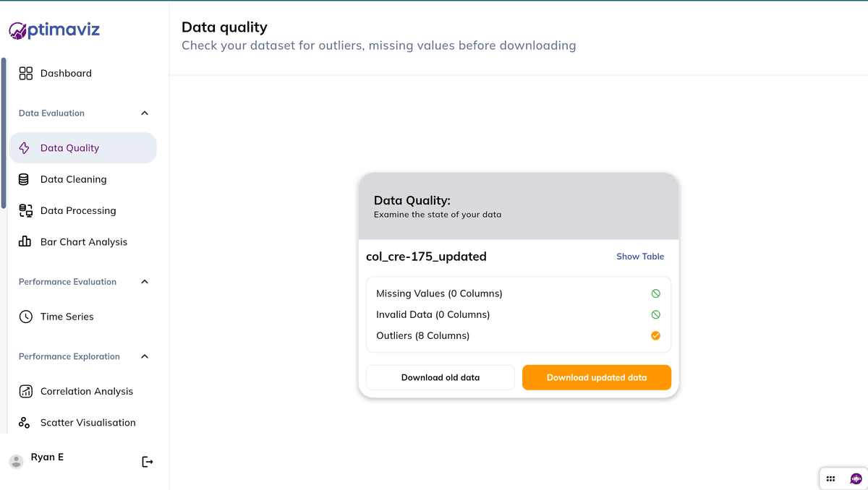Click the logout icon beside Ryan E

click(x=148, y=462)
